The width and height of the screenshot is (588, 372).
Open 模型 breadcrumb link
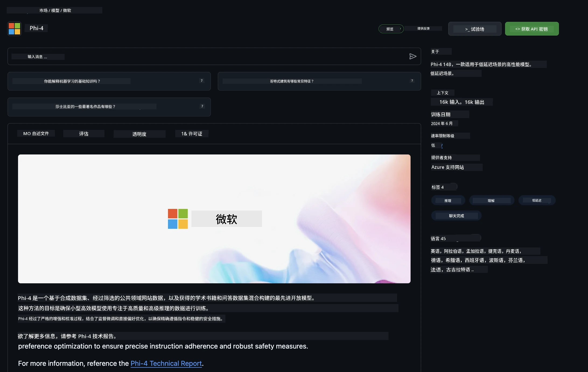55,11
